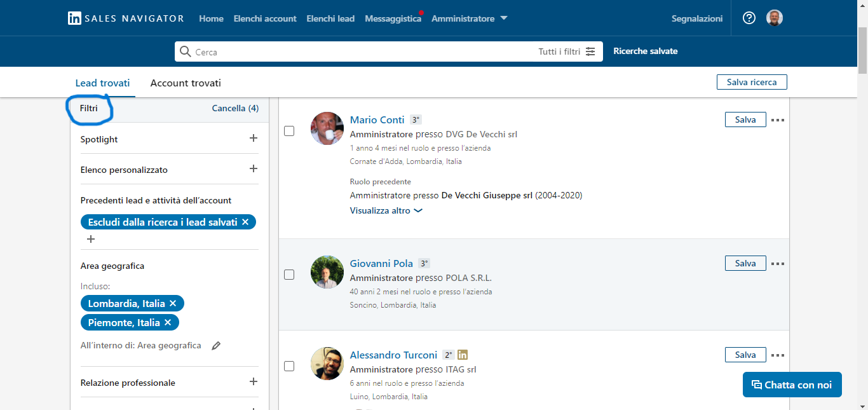Add another lead activity filter with plus
This screenshot has height=410, width=868.
click(x=91, y=239)
